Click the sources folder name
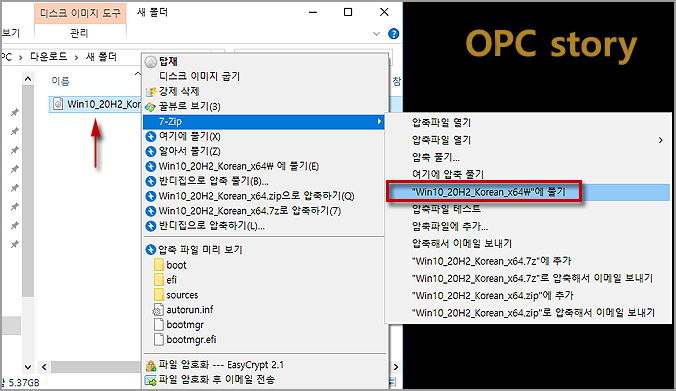Screen dimensions: 676x391 [x=182, y=295]
